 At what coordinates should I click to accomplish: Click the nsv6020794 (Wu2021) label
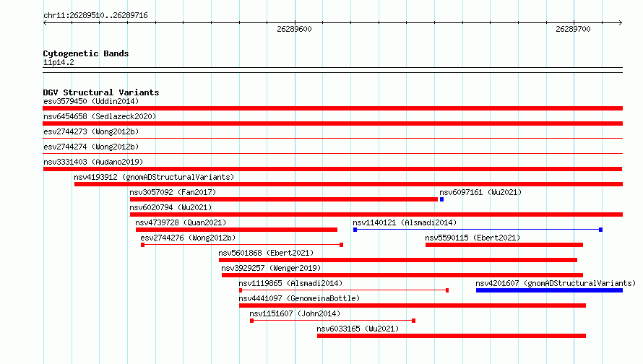click(171, 207)
